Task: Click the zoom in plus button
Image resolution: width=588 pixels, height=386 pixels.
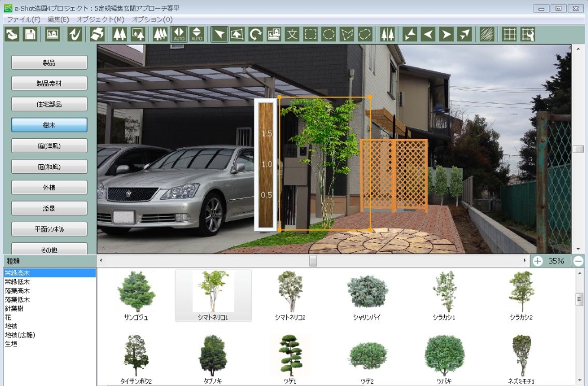Action: pyautogui.click(x=537, y=261)
